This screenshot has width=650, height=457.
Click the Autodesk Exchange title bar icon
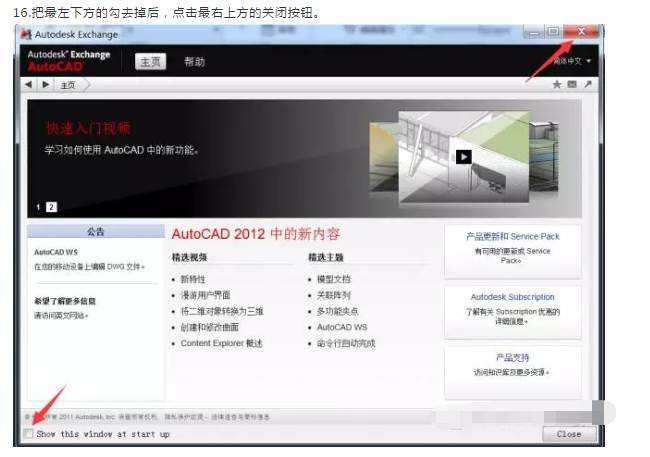26,34
